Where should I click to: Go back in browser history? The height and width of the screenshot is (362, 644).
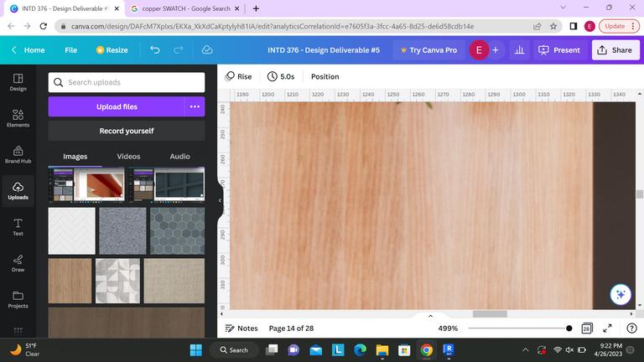[11, 26]
